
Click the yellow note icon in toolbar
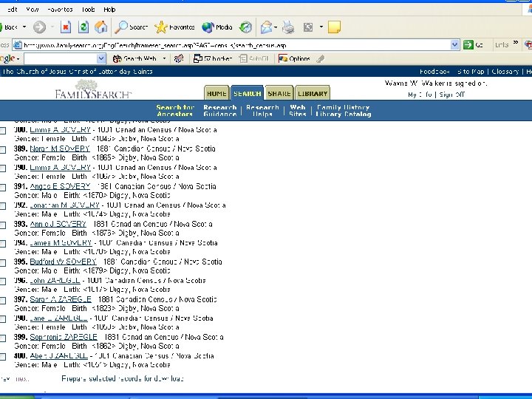pyautogui.click(x=334, y=27)
